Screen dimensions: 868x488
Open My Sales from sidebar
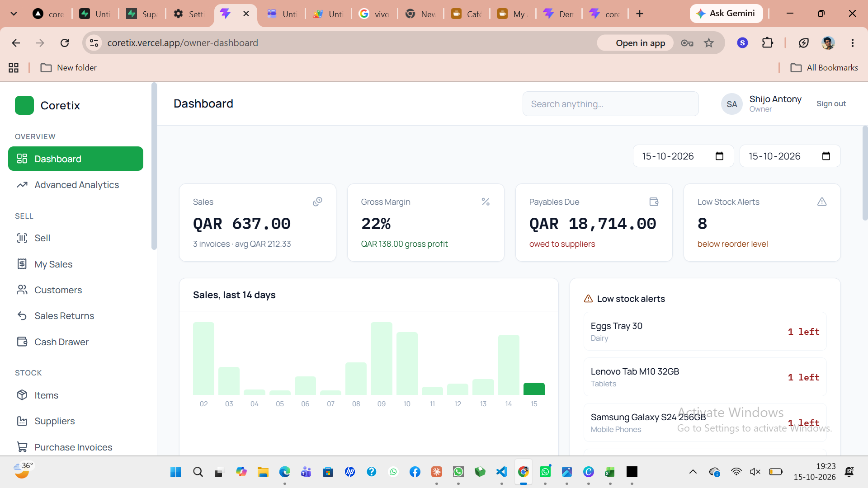(x=75, y=264)
